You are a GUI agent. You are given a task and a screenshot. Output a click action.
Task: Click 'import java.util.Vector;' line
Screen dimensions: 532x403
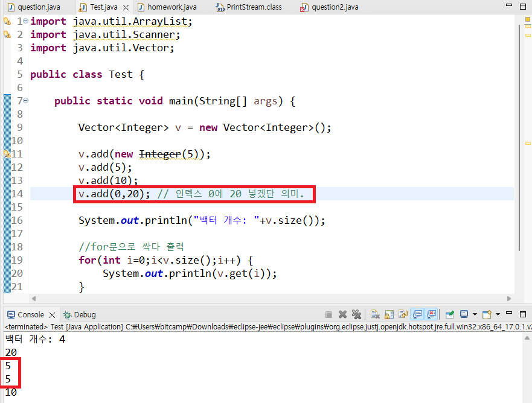[x=102, y=48]
